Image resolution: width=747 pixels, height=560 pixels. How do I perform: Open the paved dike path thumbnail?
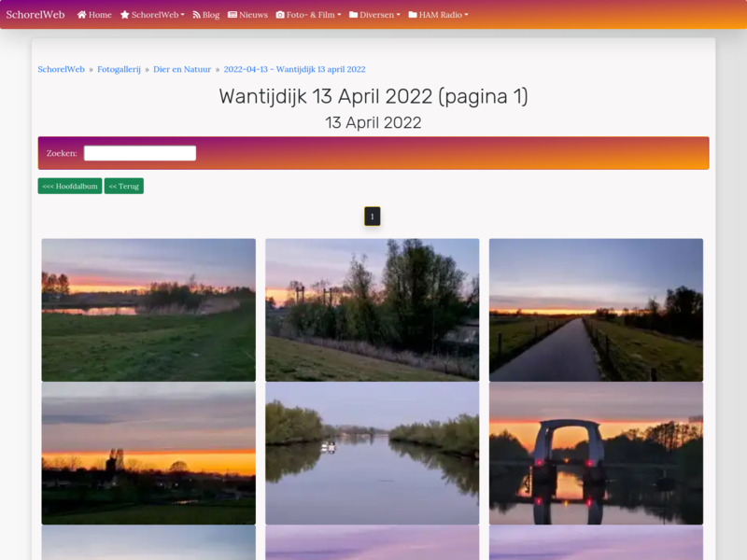pyautogui.click(x=596, y=310)
